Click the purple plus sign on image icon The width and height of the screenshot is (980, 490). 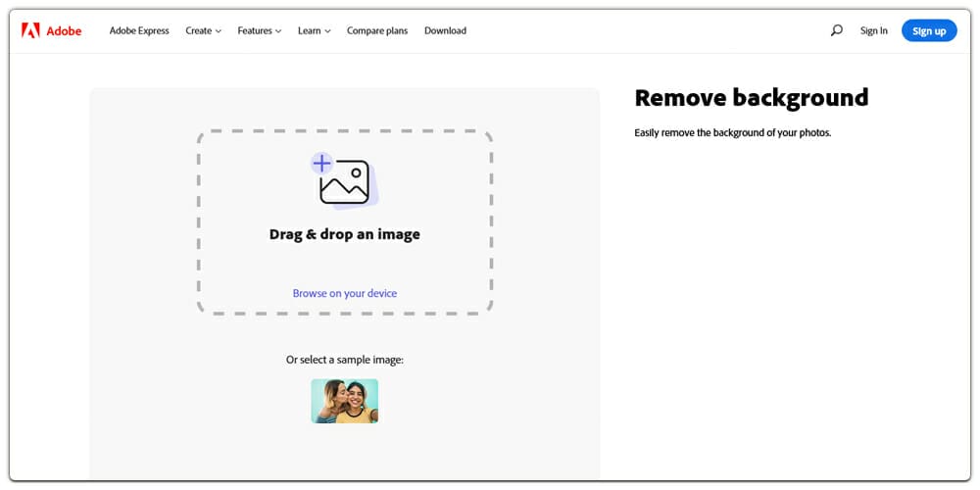point(321,163)
